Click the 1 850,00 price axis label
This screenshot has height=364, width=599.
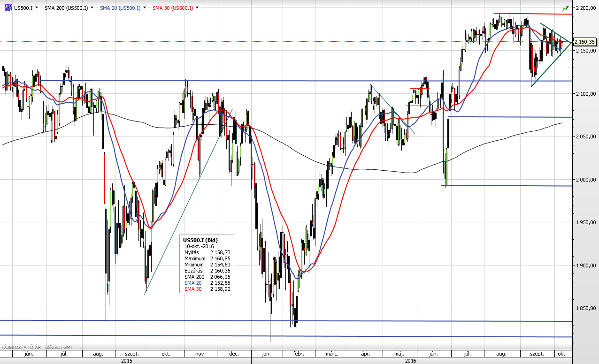pyautogui.click(x=585, y=308)
